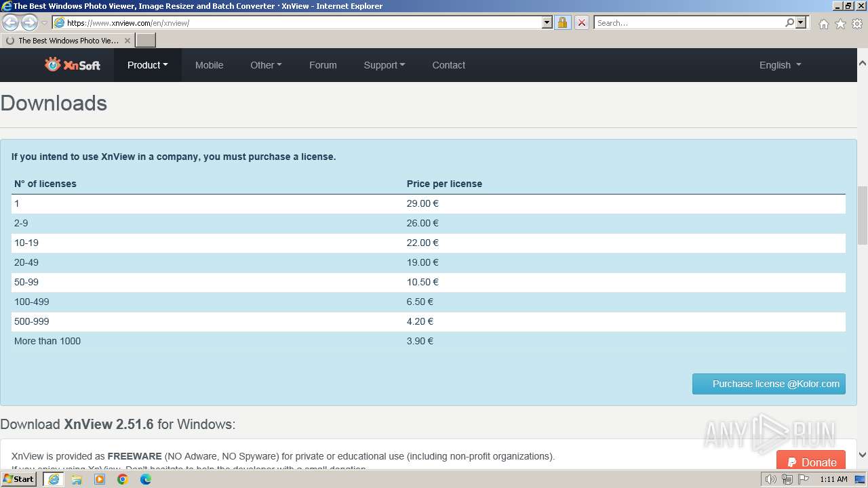Viewport: 868px width, 488px height.
Task: Open a new blank tab
Action: click(146, 40)
